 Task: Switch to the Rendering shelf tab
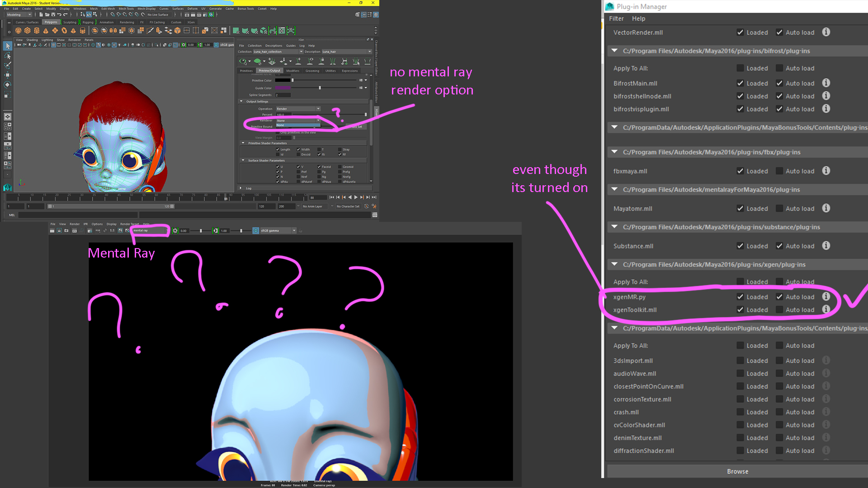(127, 22)
